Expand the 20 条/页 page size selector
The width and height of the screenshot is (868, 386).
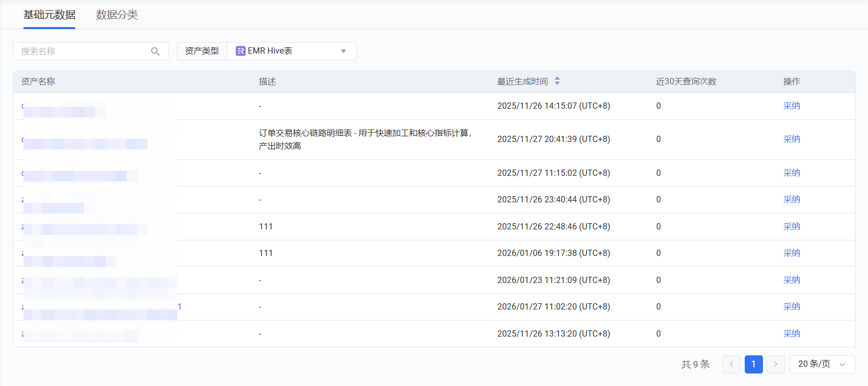pyautogui.click(x=822, y=364)
